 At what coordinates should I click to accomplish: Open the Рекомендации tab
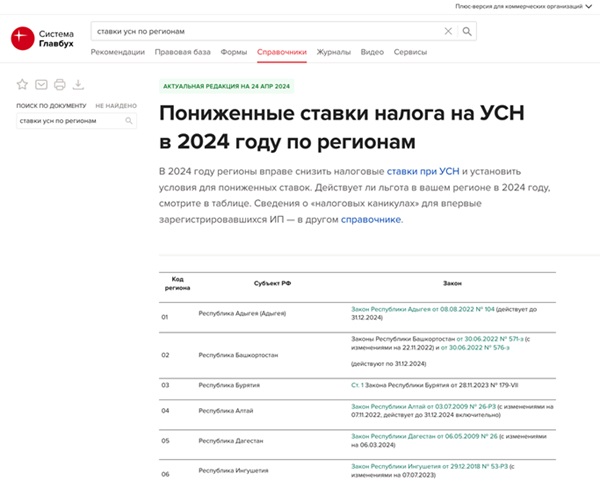tap(117, 51)
